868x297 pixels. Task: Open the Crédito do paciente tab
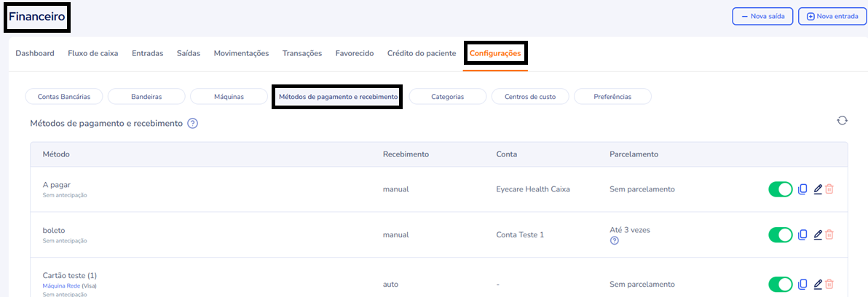point(421,53)
